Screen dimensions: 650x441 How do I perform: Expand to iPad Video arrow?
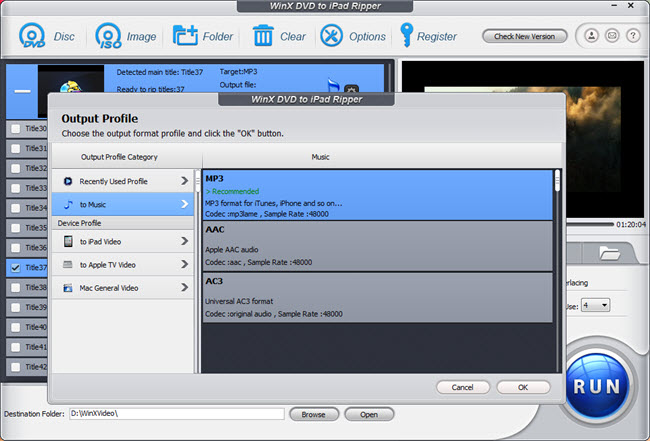tap(184, 241)
